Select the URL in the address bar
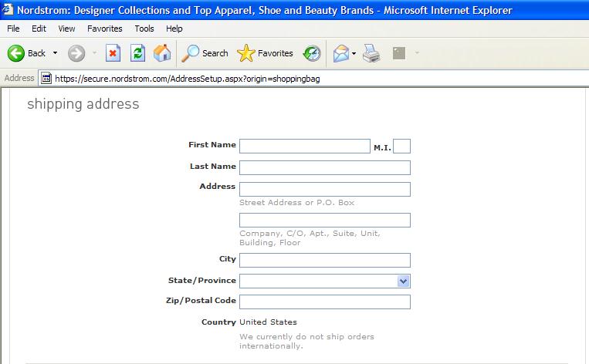Image resolution: width=589 pixels, height=364 pixels. pos(188,79)
